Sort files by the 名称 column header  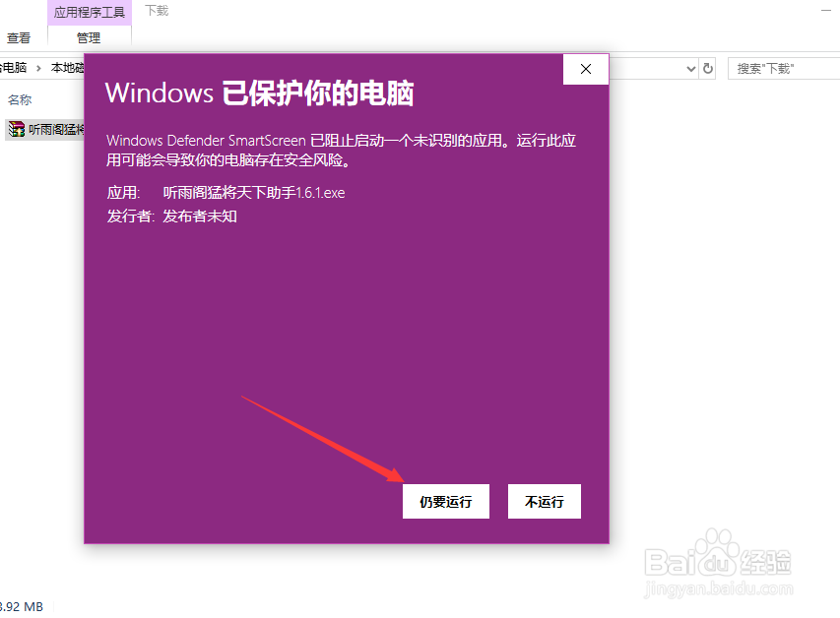coord(20,99)
